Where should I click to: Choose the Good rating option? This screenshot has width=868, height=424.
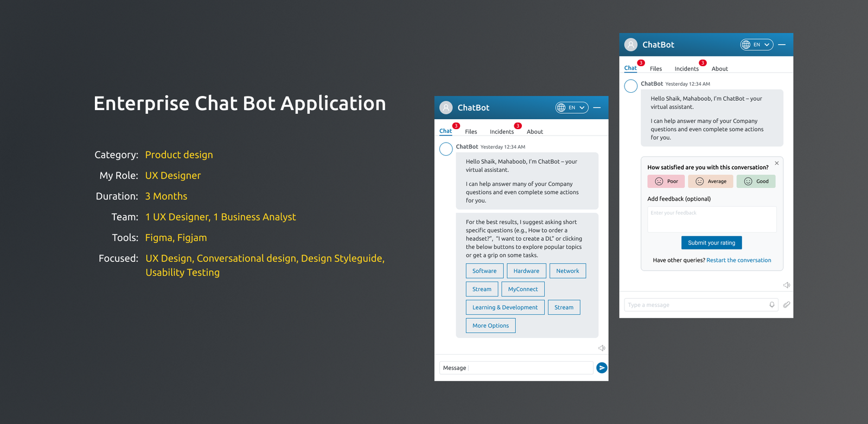point(756,181)
